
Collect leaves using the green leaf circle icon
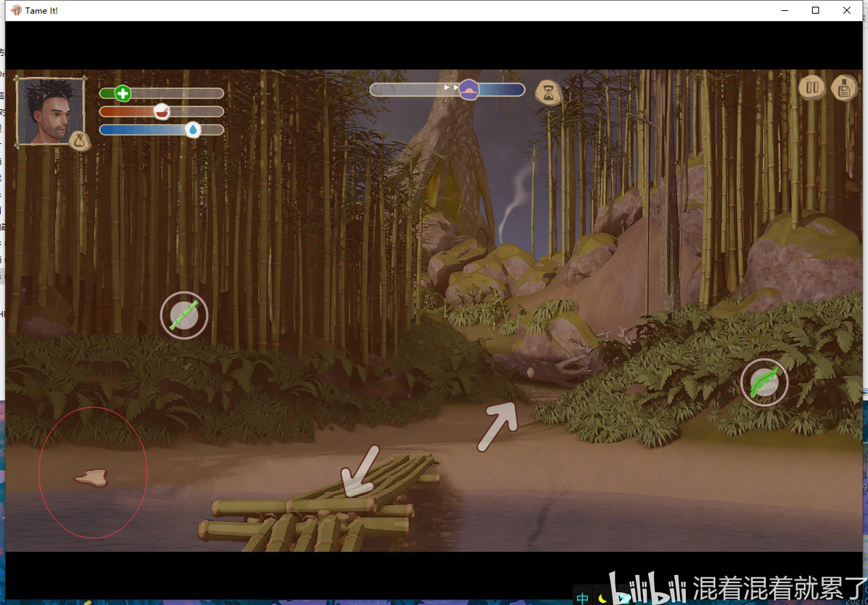(765, 382)
